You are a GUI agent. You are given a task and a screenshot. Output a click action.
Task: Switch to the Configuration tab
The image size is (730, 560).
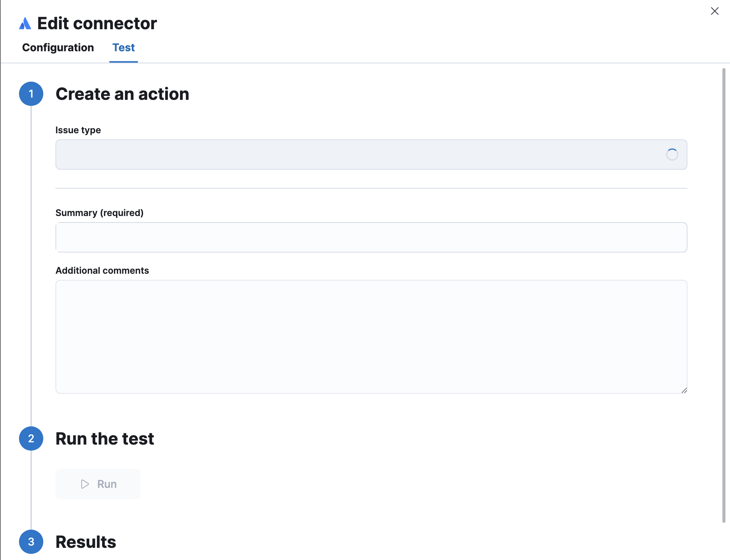click(58, 48)
